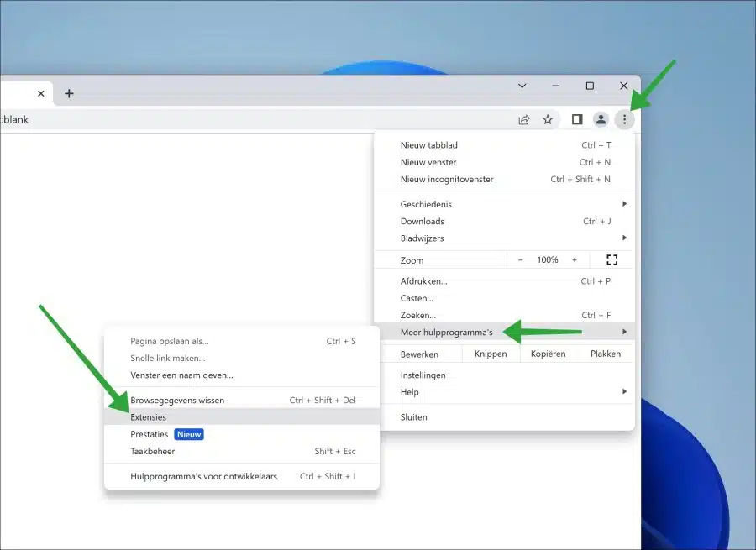Click the Knippen button
The image size is (756, 550).
coord(491,354)
